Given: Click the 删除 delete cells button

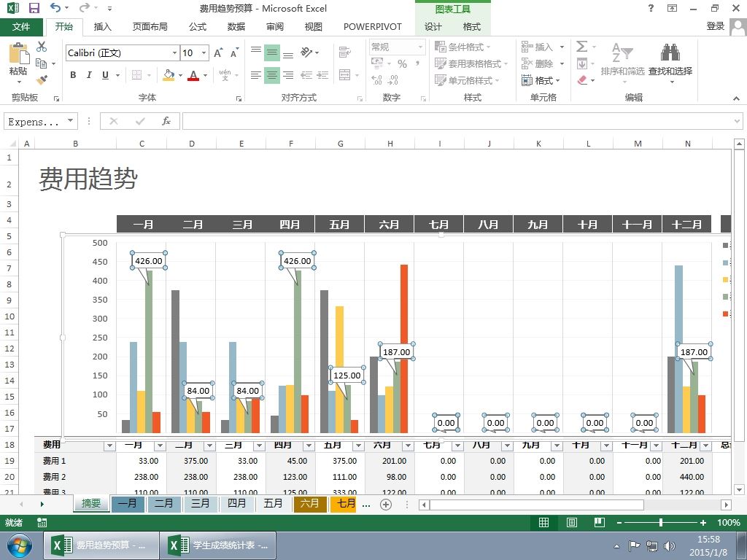Looking at the screenshot, I should pyautogui.click(x=538, y=63).
